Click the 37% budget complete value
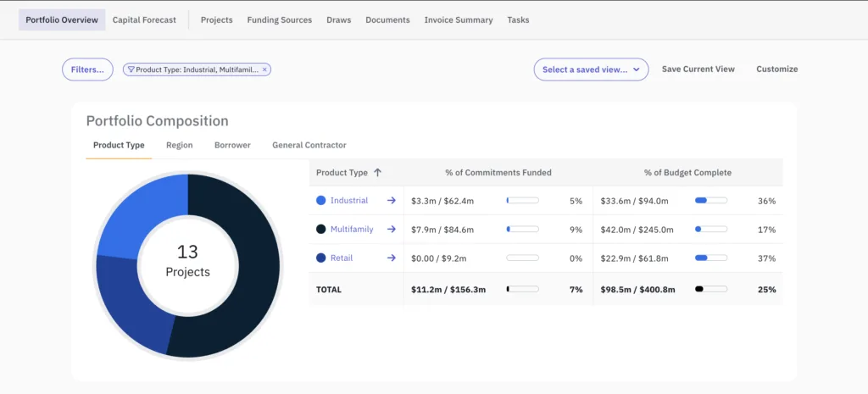 pyautogui.click(x=766, y=258)
